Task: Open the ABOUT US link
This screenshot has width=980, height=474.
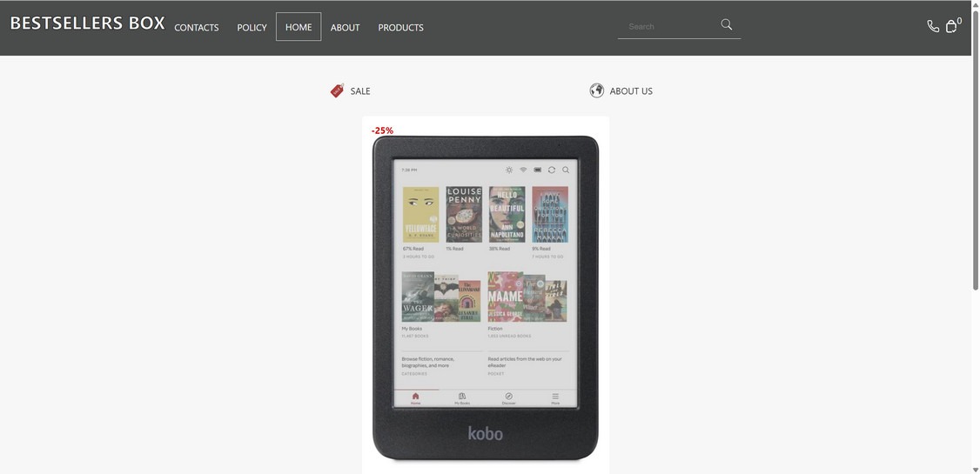Action: pyautogui.click(x=631, y=91)
